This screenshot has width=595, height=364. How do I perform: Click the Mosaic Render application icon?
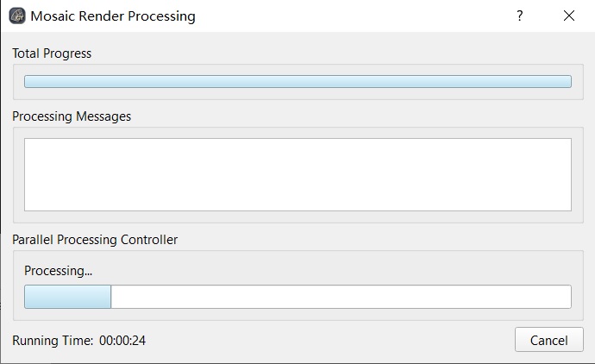(17, 16)
